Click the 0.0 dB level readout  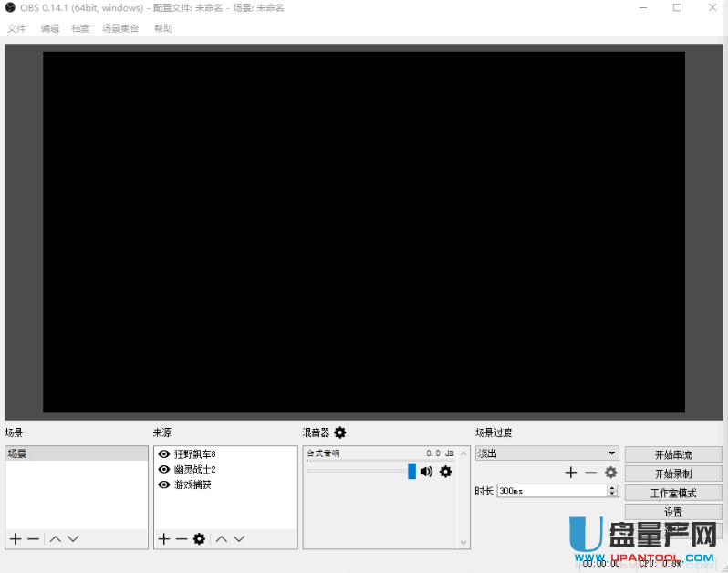pos(440,453)
